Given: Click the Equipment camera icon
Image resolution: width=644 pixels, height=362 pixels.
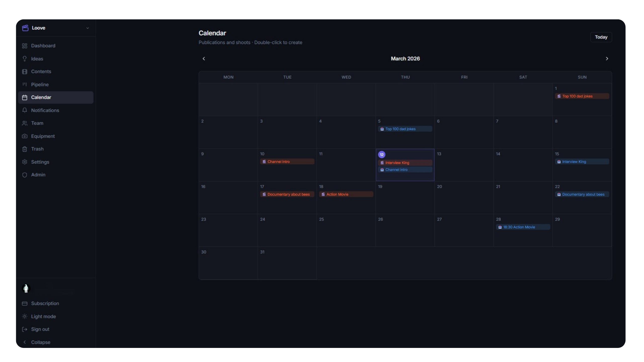Looking at the screenshot, I should 24,136.
